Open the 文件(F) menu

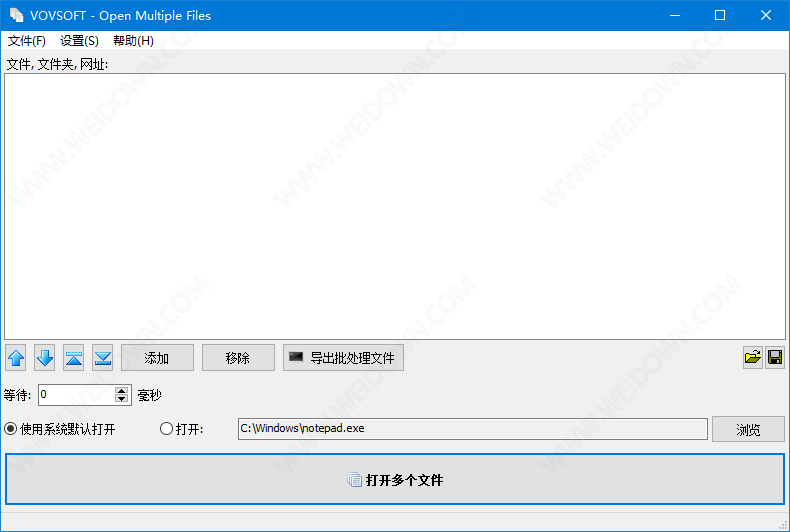tap(27, 41)
